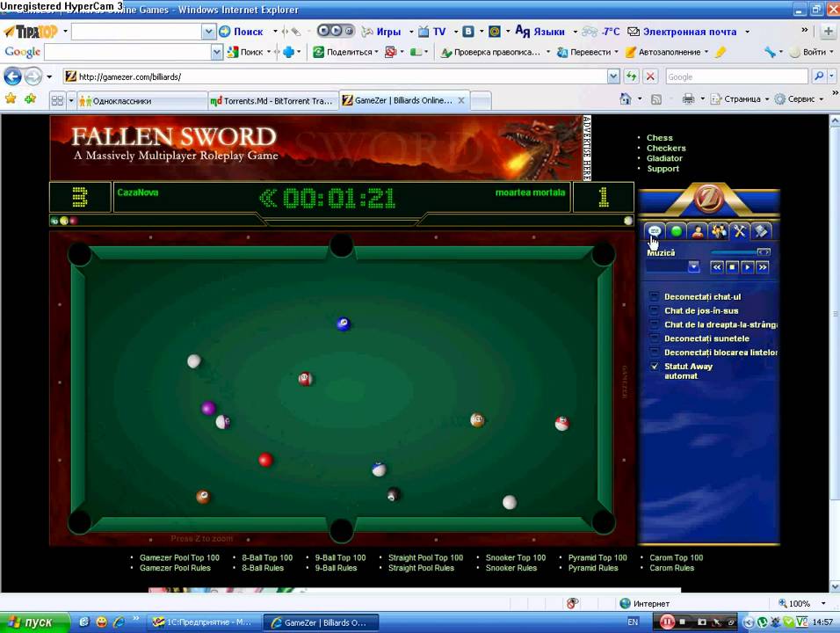This screenshot has width=840, height=633.
Task: Play the music track
Action: tap(748, 267)
